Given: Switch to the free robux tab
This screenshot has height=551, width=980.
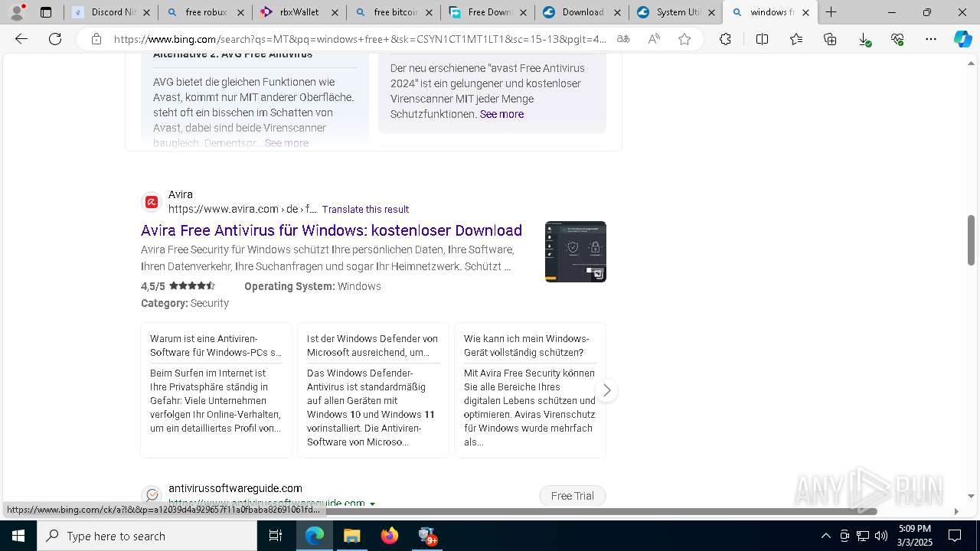Looking at the screenshot, I should (206, 12).
